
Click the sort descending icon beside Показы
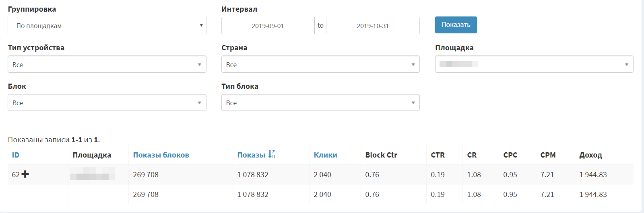pyautogui.click(x=272, y=154)
